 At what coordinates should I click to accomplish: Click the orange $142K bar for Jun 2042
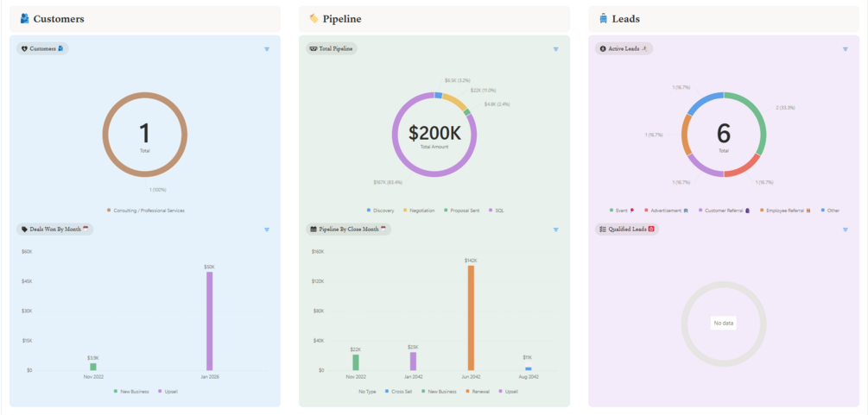coord(471,318)
